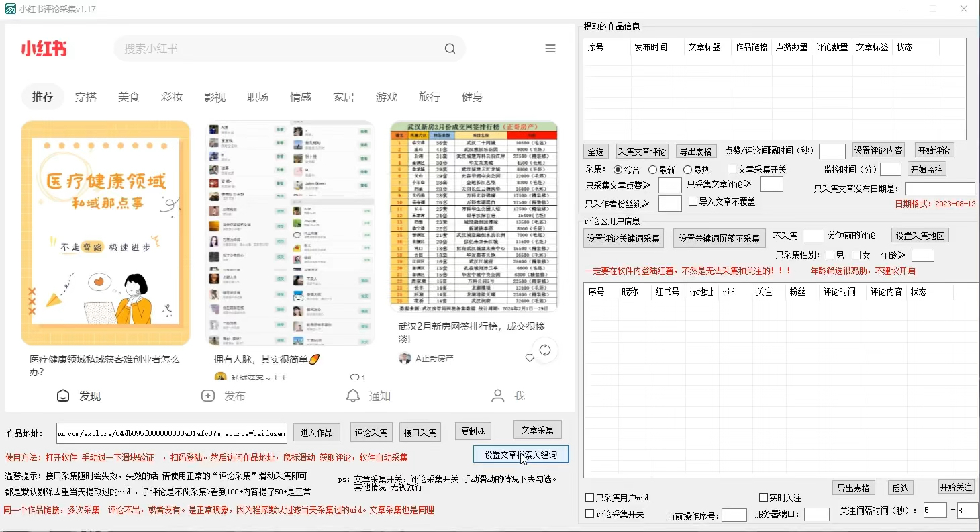The width and height of the screenshot is (980, 532).
Task: Open 武汉新房2月份成交网签排行榜 thumbnail
Action: [x=474, y=217]
